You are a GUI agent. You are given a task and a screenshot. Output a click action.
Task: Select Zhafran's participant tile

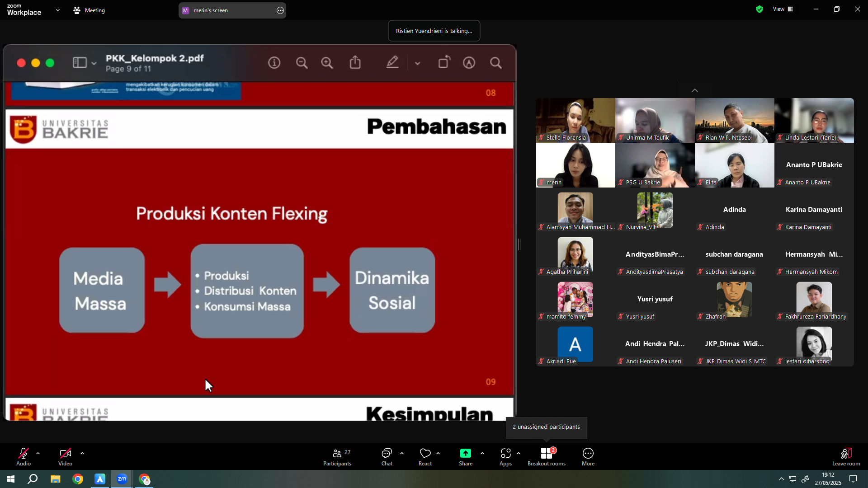click(735, 299)
